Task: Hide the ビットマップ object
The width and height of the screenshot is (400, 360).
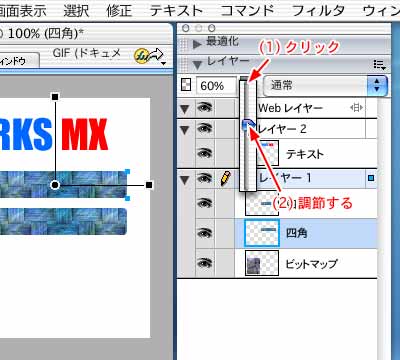Action: (205, 263)
